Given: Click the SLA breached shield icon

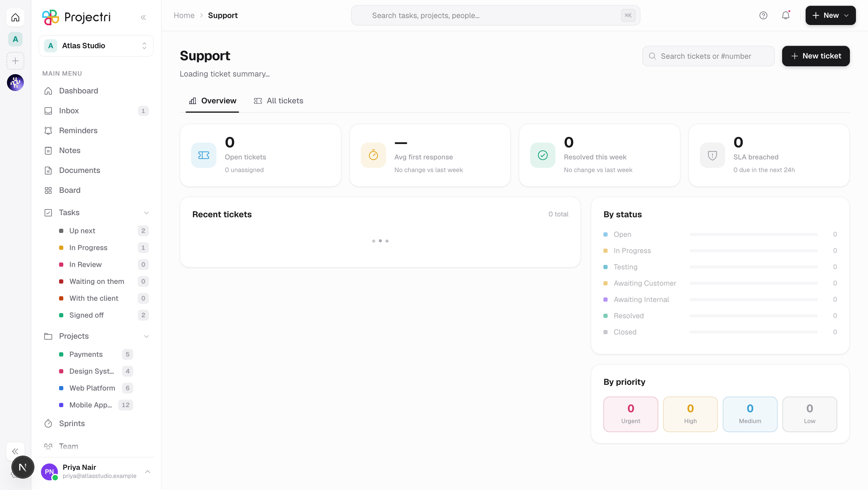Looking at the screenshot, I should tap(712, 155).
